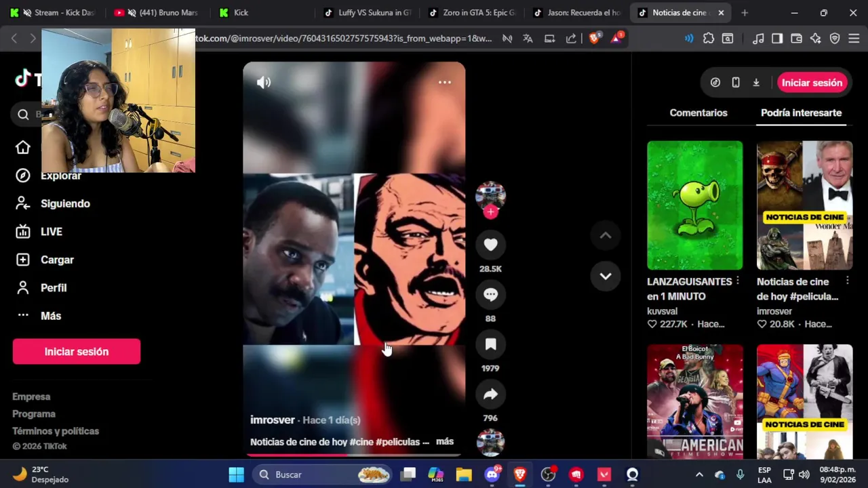Click the download desktop app icon
The width and height of the screenshot is (868, 488).
pos(756,83)
